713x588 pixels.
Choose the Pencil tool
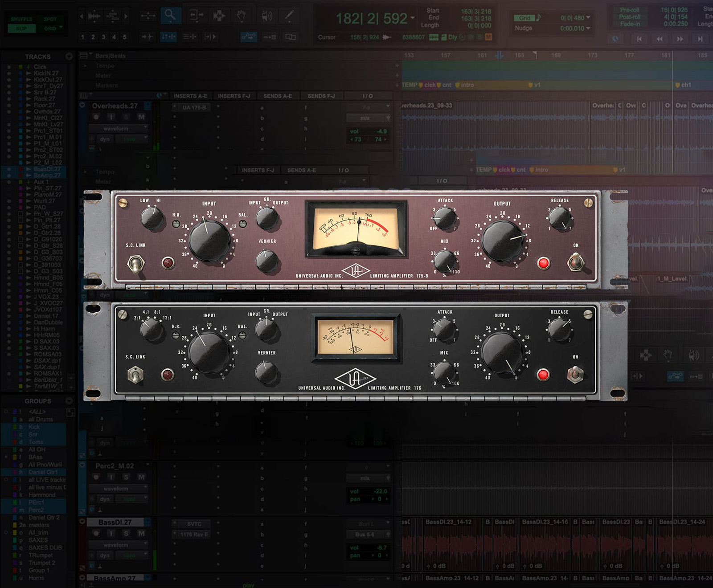point(289,16)
